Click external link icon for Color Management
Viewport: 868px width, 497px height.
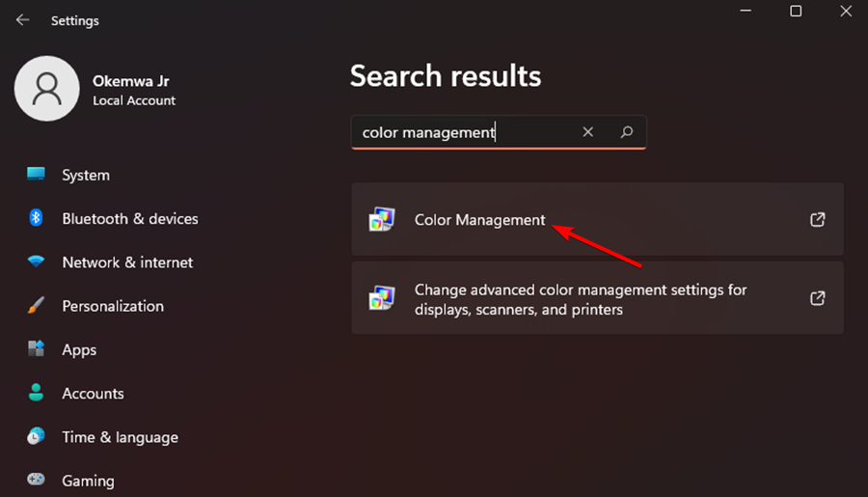coord(818,220)
